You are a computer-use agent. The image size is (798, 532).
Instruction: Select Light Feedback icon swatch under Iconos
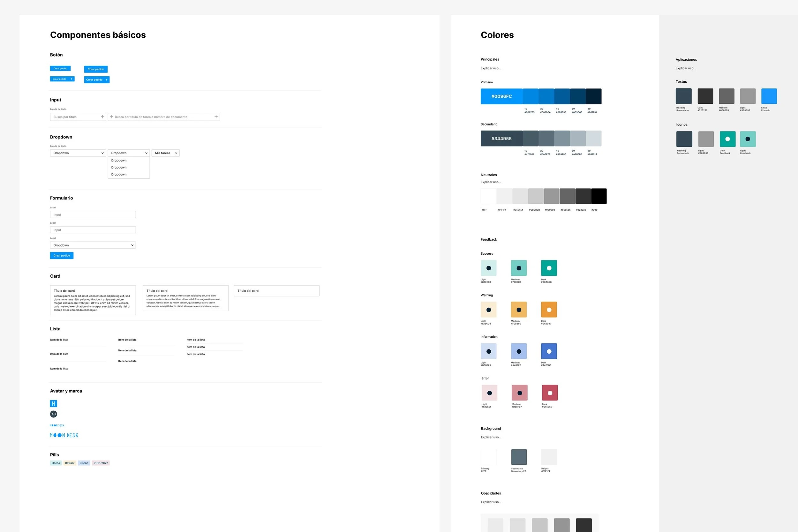coord(748,139)
